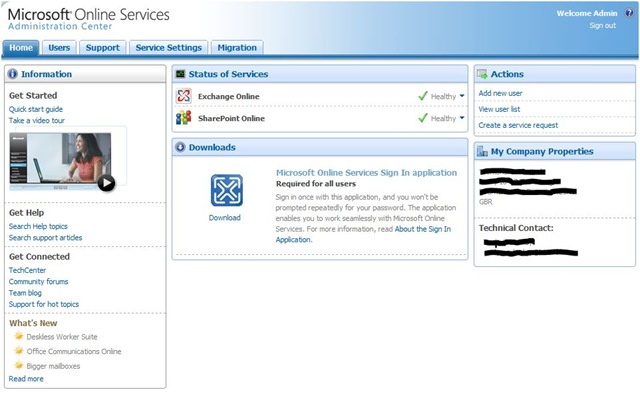Click the Deskless Worker Suite text

click(x=62, y=337)
